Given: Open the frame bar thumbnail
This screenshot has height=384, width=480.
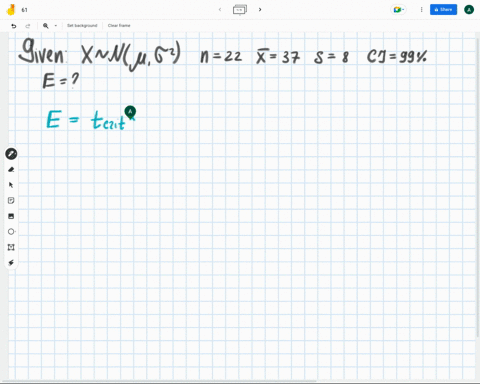Looking at the screenshot, I should pyautogui.click(x=240, y=10).
